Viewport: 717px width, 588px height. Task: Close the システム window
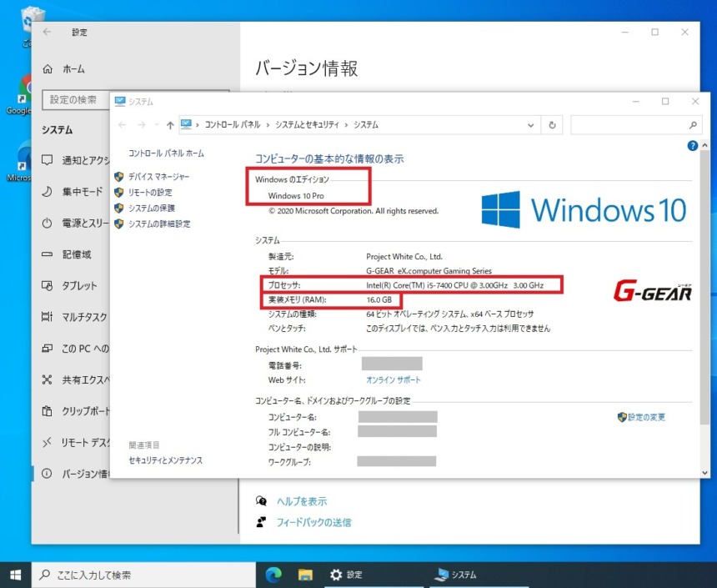pyautogui.click(x=695, y=102)
